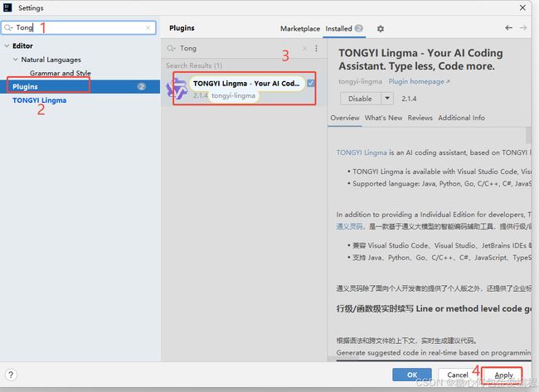This screenshot has height=392, width=539.
Task: Click the Apply button
Action: (x=503, y=375)
